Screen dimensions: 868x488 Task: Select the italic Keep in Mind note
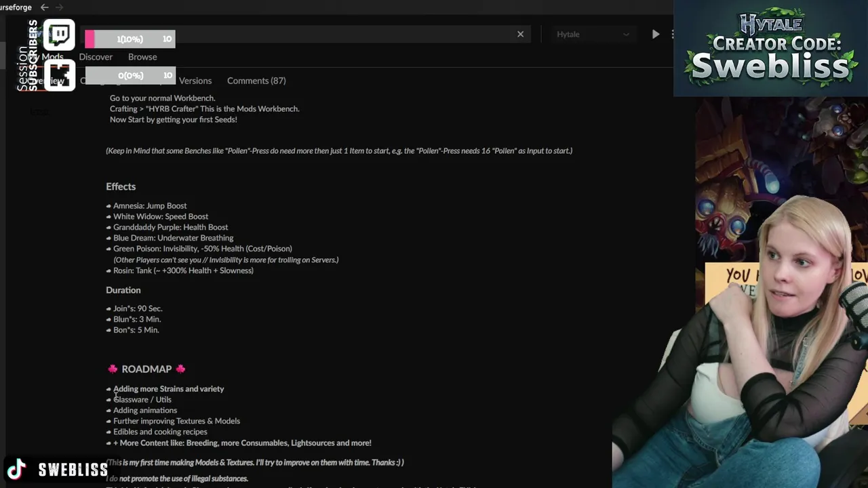click(339, 150)
